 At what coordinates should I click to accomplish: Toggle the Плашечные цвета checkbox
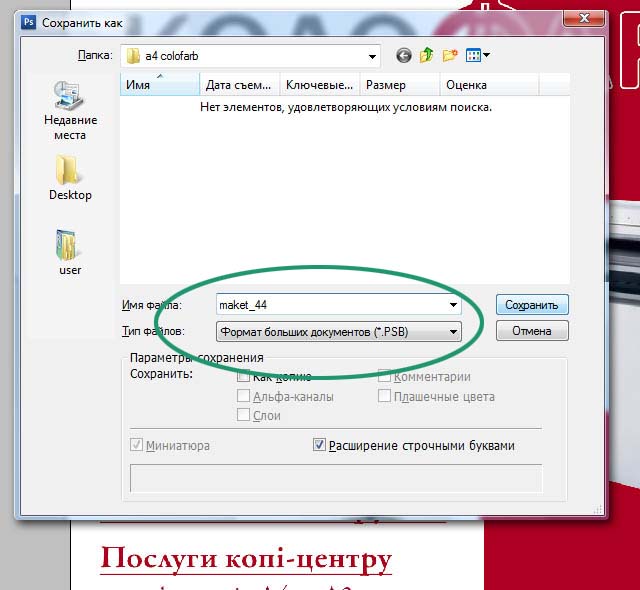click(x=384, y=395)
